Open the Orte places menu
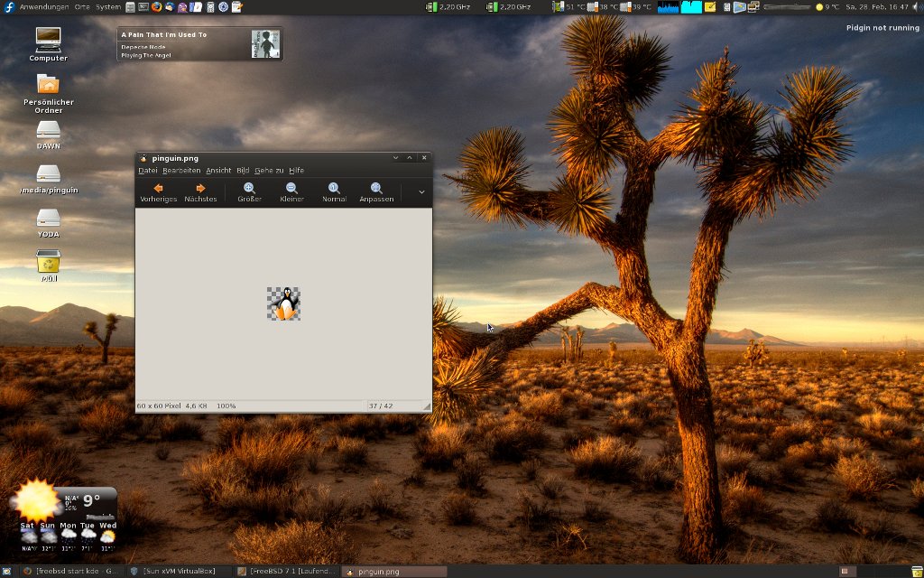 point(82,6)
